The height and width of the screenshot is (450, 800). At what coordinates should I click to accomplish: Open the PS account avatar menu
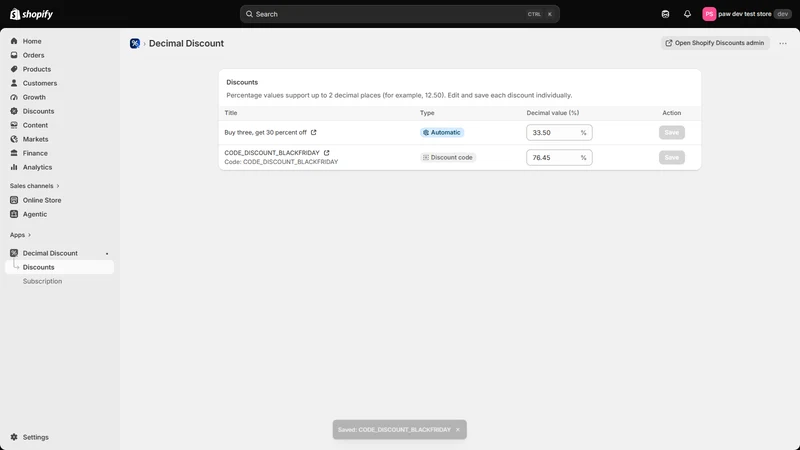(x=709, y=14)
